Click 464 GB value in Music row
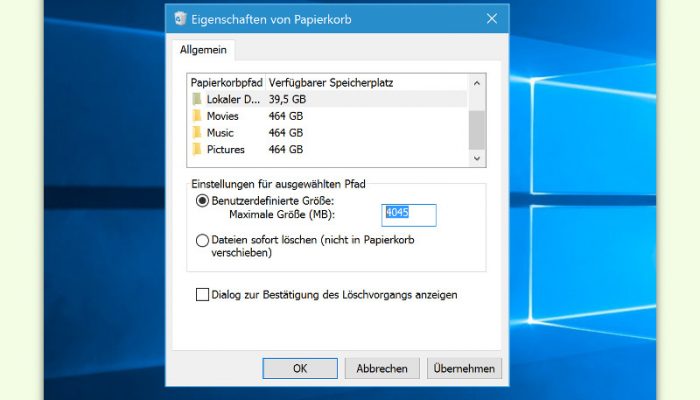Image resolution: width=700 pixels, height=400 pixels. click(286, 133)
